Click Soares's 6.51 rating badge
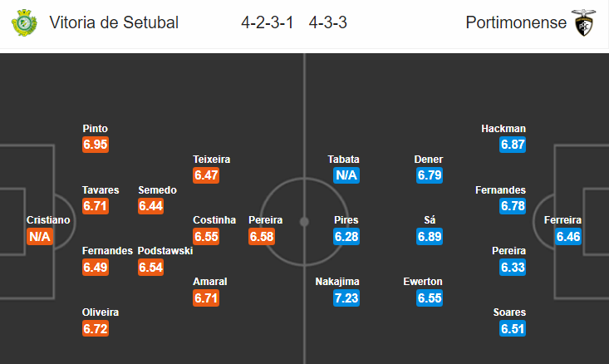This screenshot has height=364, width=609. [513, 328]
